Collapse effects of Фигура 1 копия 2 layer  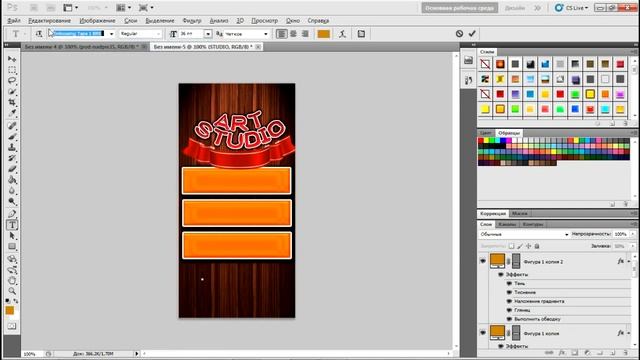click(629, 261)
